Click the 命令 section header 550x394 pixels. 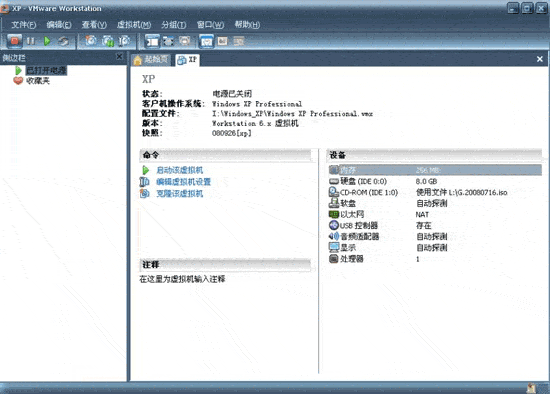coord(226,155)
